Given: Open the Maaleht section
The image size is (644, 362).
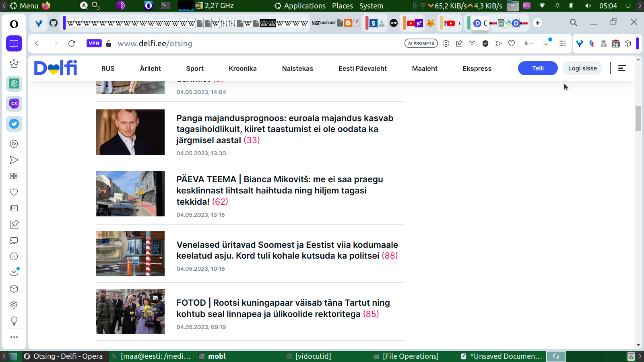Looking at the screenshot, I should 425,68.
